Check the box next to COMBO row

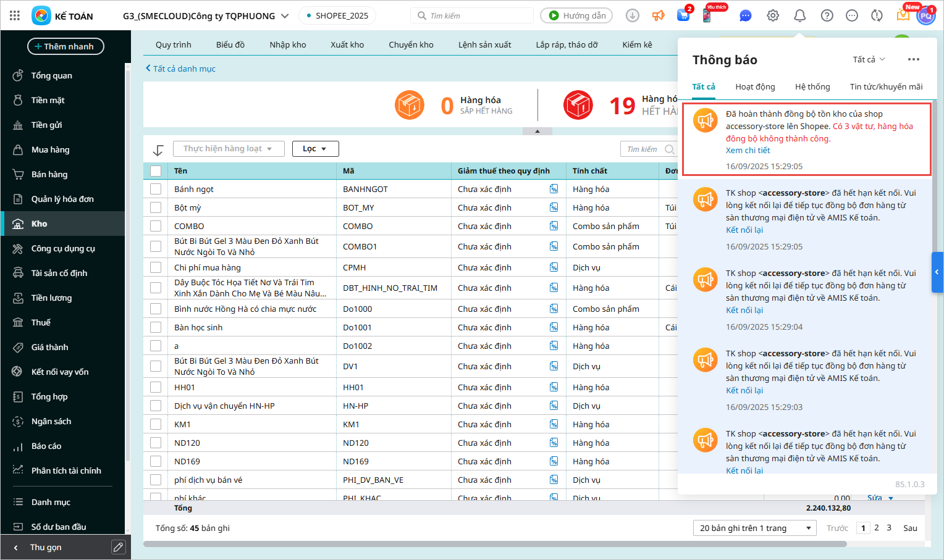[156, 226]
